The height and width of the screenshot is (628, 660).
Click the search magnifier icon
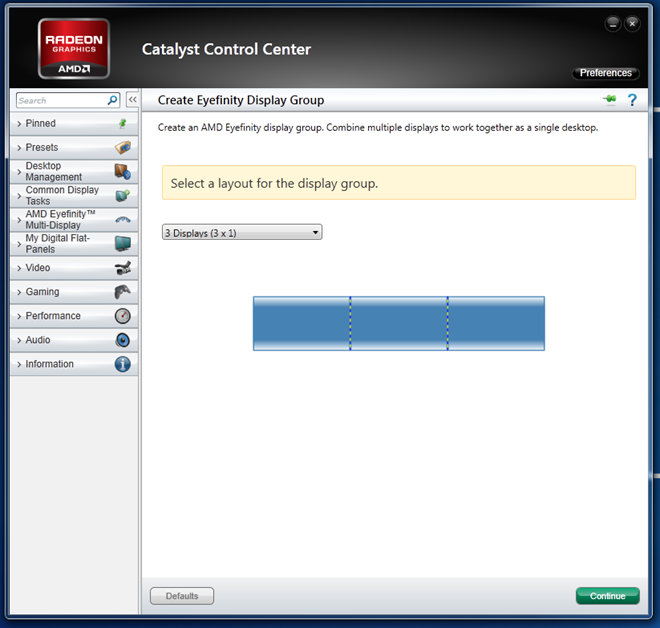[x=112, y=100]
